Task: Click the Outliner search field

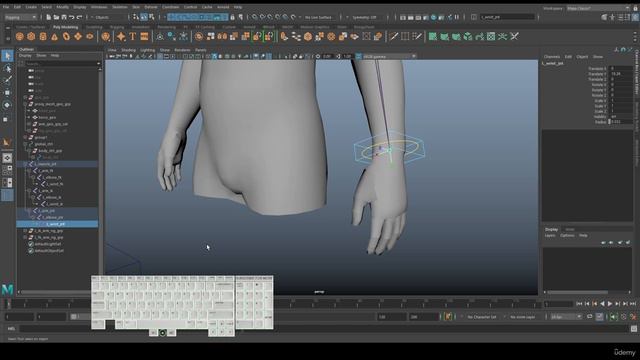Action: 61,64
